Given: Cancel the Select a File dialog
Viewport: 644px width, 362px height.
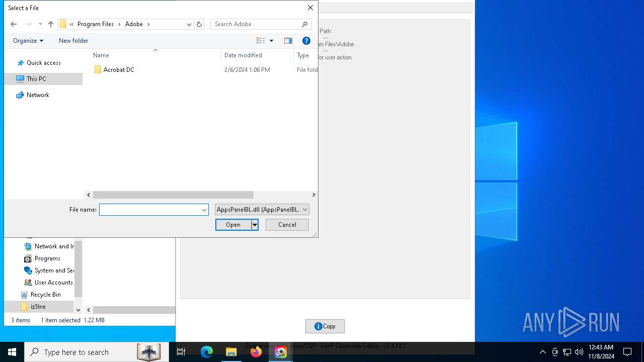Looking at the screenshot, I should 287,225.
